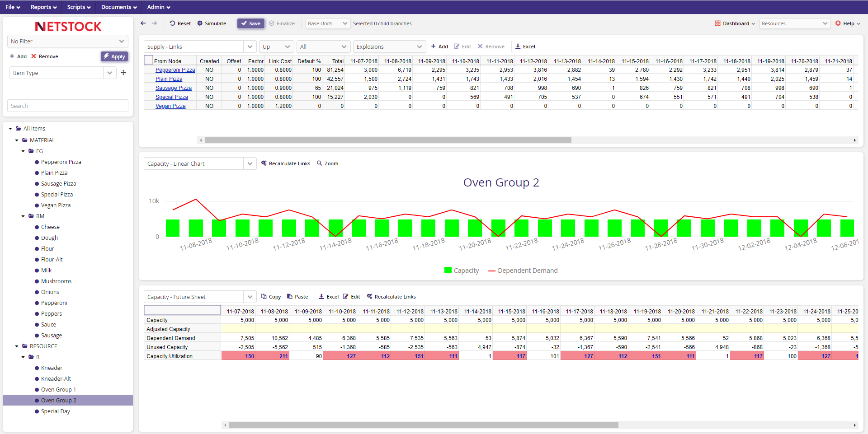Toggle select-all checkbox in Supply Links header
This screenshot has width=868, height=434.
click(x=148, y=60)
